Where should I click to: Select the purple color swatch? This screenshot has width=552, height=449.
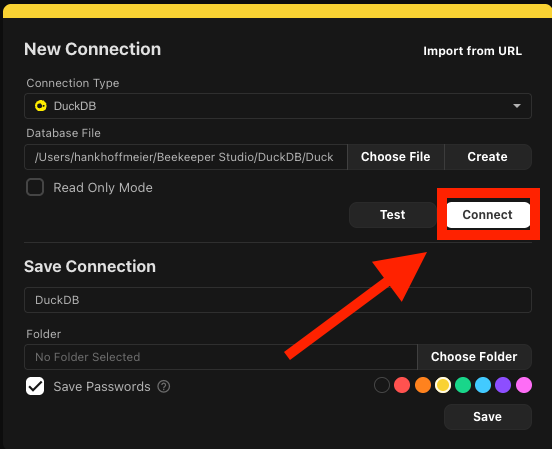pos(503,385)
